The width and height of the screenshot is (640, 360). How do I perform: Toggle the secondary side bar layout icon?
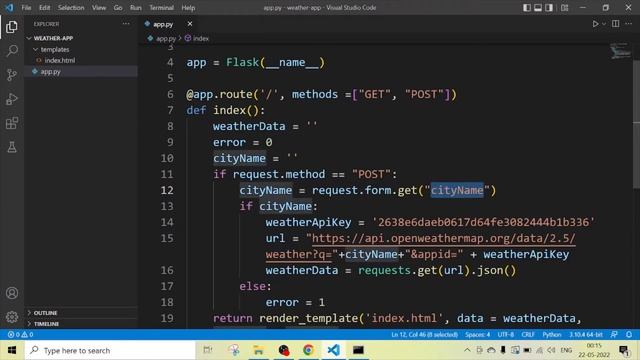coord(549,8)
